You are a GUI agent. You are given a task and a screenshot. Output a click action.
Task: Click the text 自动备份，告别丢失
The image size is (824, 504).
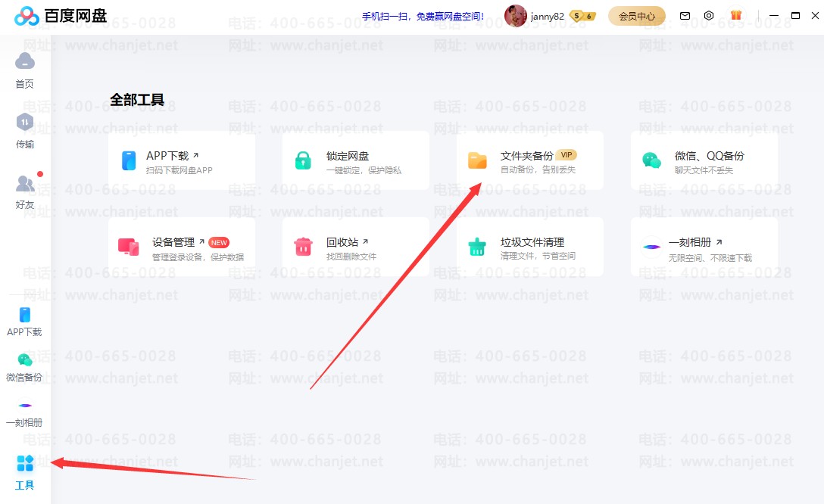pyautogui.click(x=538, y=170)
